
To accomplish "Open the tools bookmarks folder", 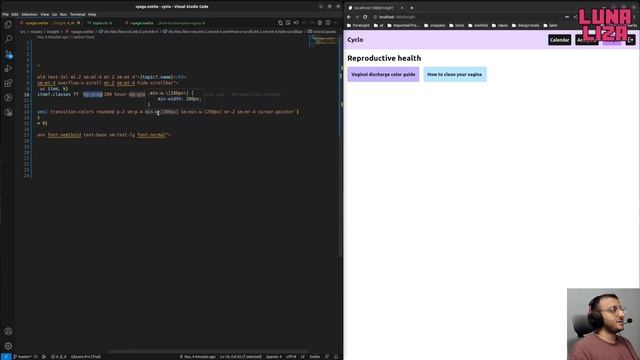I will (457, 25).
